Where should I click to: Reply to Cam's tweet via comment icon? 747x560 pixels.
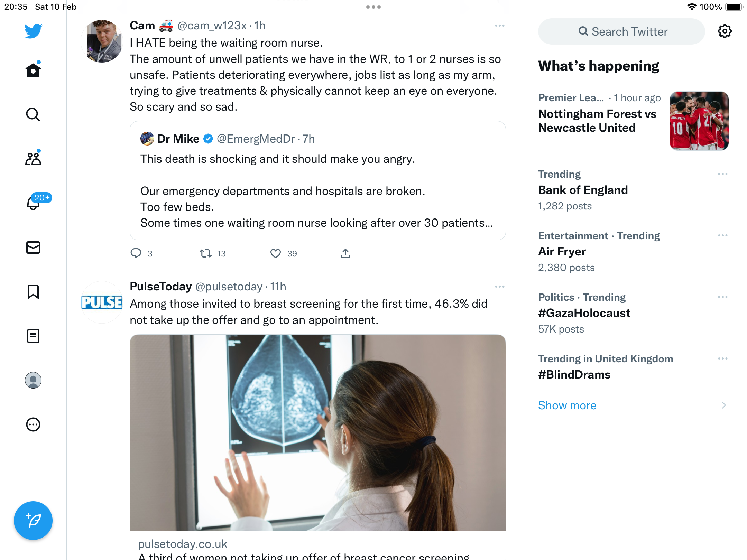pyautogui.click(x=136, y=253)
